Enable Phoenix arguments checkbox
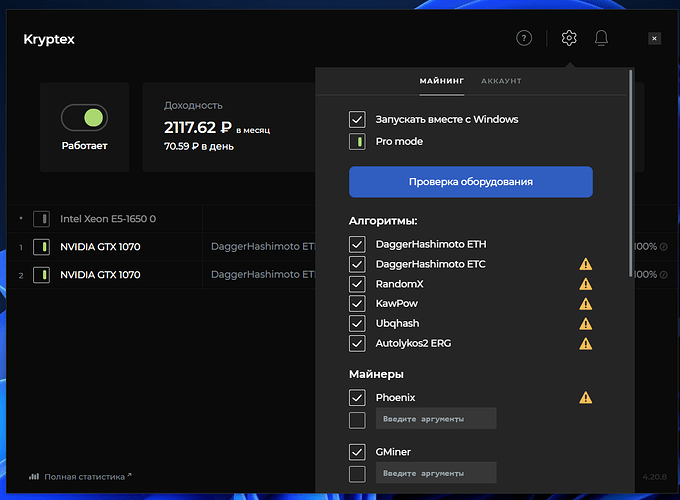 point(357,420)
